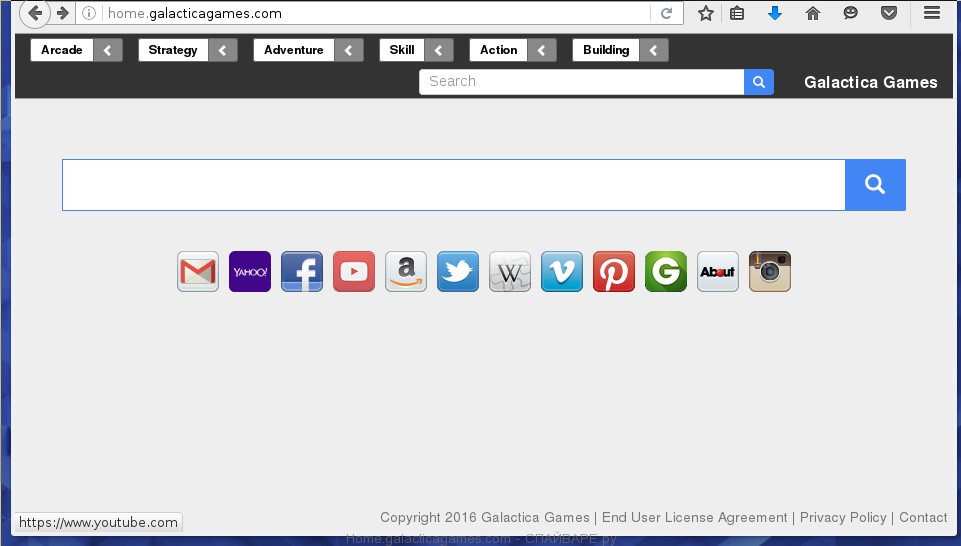Open the Gmail shortcut icon
The height and width of the screenshot is (546, 961).
(x=198, y=272)
